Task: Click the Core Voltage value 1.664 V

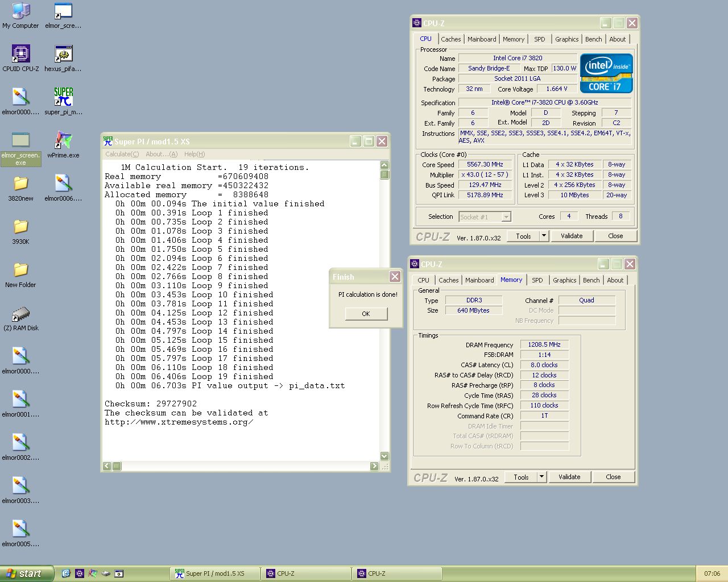Action: tap(557, 89)
